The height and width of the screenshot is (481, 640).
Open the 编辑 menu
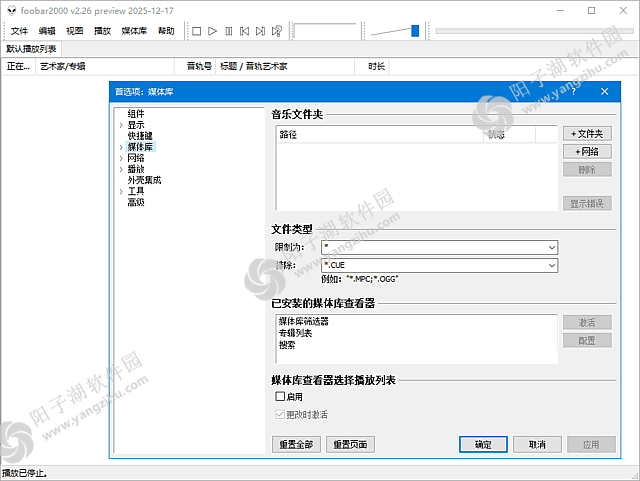coord(47,31)
